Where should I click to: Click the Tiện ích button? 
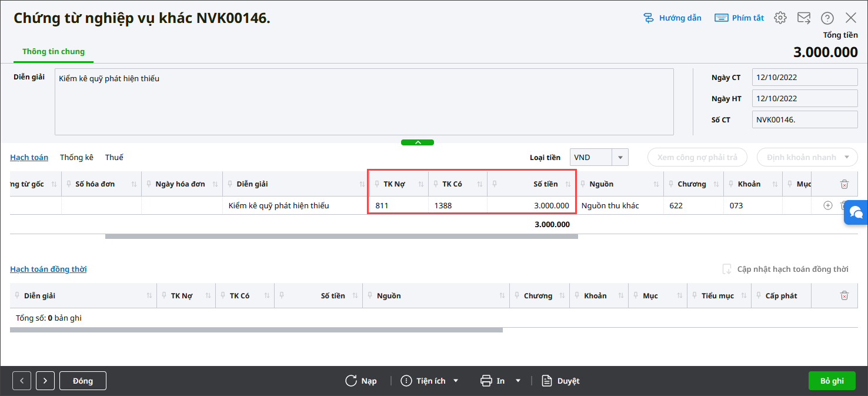point(424,381)
